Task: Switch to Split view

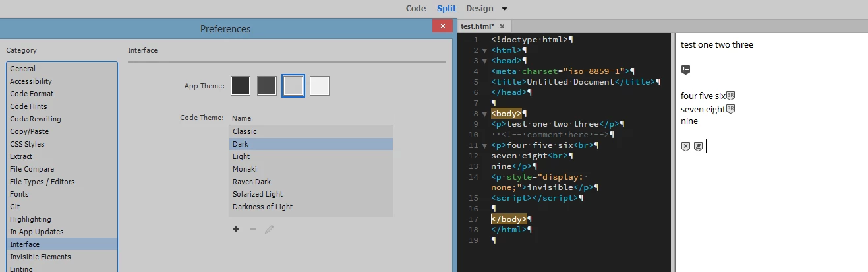Action: (446, 9)
